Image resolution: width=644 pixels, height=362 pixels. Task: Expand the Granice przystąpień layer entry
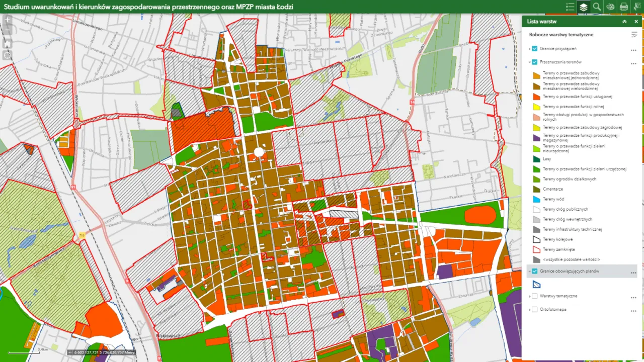[x=529, y=49]
